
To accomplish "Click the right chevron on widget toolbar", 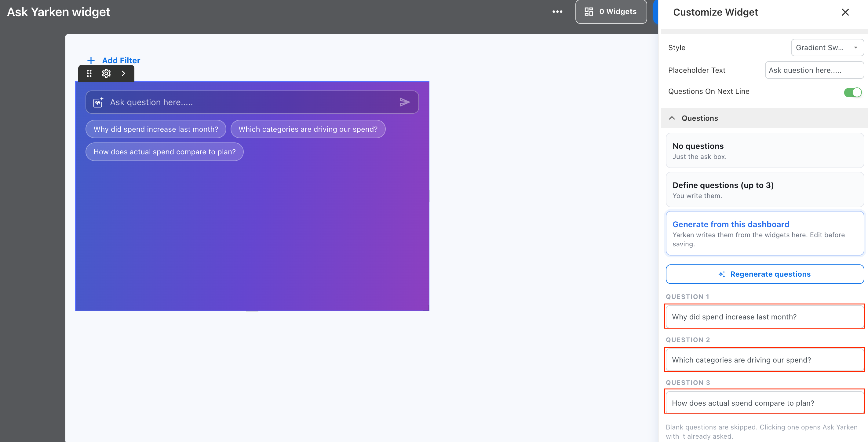I will [x=123, y=73].
